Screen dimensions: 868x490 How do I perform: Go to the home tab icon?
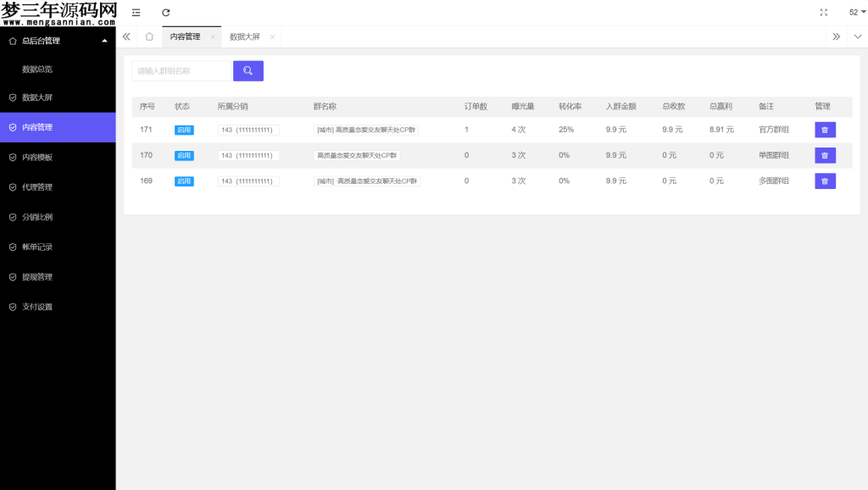point(149,37)
